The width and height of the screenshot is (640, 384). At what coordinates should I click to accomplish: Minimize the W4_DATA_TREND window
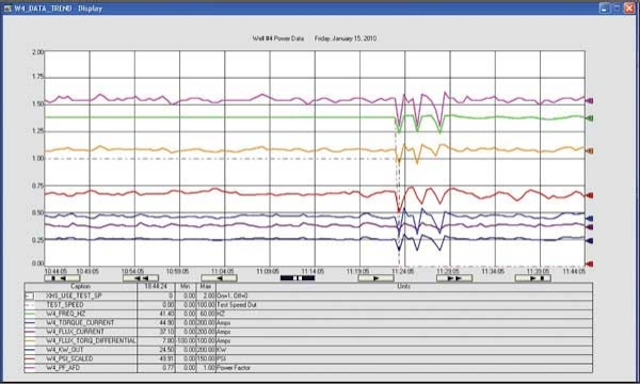pyautogui.click(x=604, y=8)
